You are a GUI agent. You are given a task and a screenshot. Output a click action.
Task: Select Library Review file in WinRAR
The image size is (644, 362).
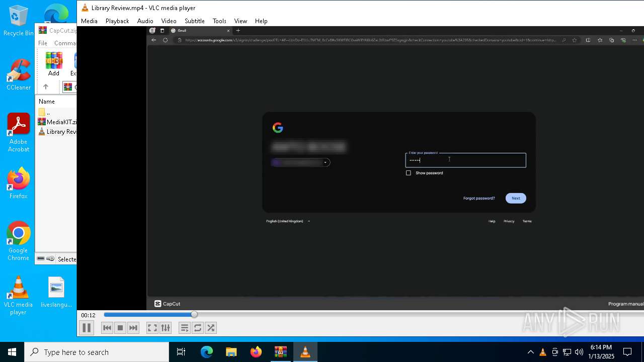click(x=57, y=132)
